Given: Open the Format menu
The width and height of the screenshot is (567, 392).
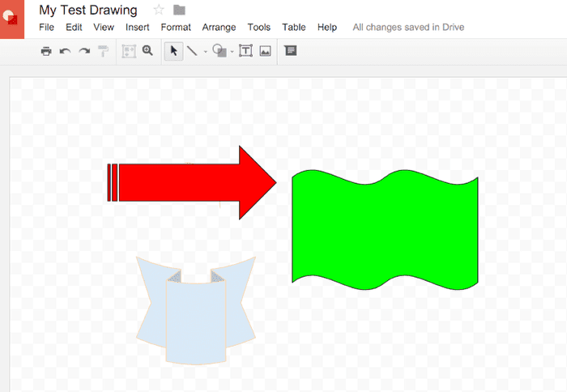Looking at the screenshot, I should 176,27.
